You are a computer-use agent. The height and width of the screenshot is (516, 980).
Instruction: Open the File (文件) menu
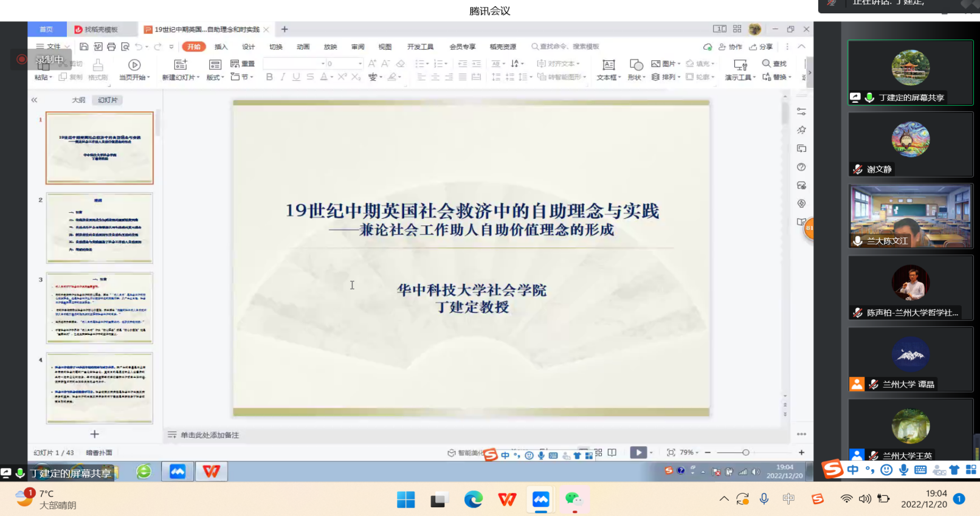53,47
